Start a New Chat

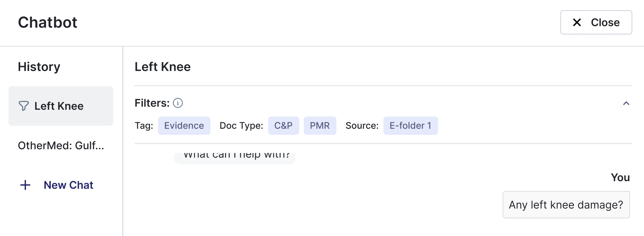coord(68,185)
